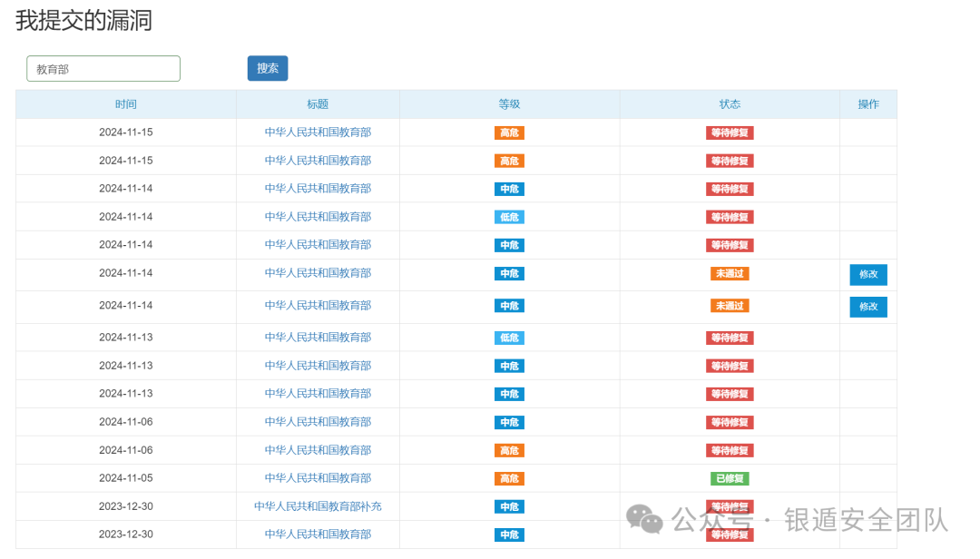Click the 高危 badge in the 2024-11-06 row
Screen dimensions: 980x559
(x=509, y=451)
